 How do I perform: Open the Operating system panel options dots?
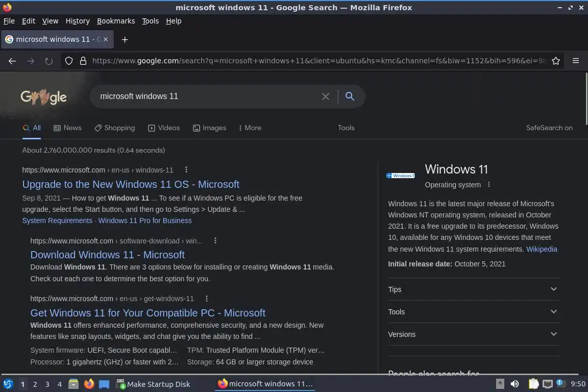pos(488,185)
